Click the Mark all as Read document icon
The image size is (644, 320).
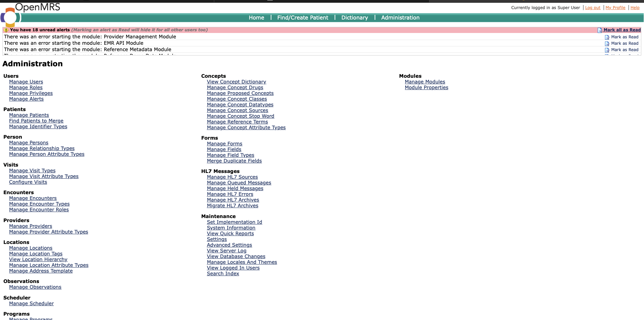(x=600, y=30)
